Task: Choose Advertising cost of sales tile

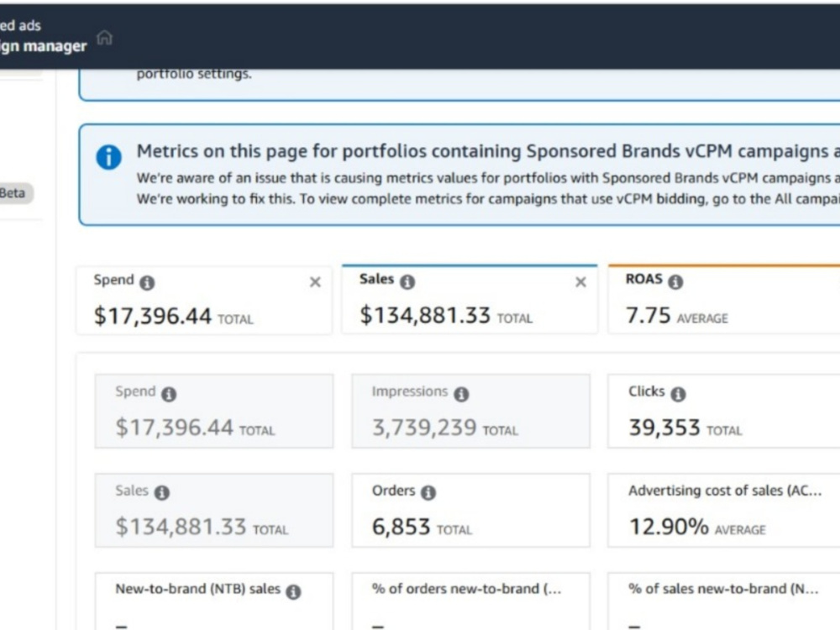Action: pos(724,510)
